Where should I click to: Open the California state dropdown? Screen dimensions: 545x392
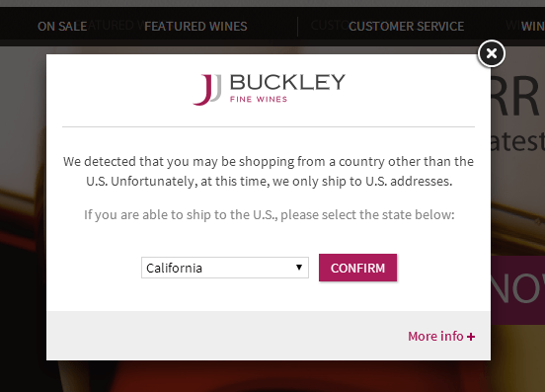(x=225, y=268)
